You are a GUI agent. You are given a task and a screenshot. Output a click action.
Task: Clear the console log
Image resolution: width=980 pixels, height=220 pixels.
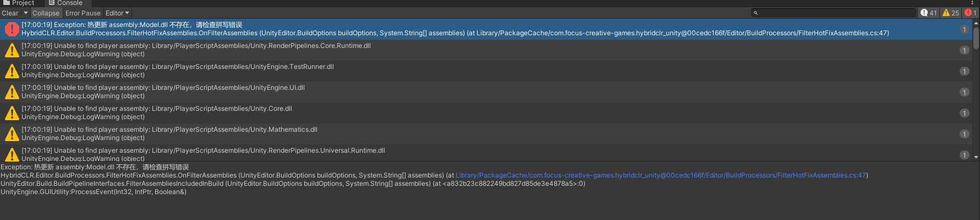(10, 13)
